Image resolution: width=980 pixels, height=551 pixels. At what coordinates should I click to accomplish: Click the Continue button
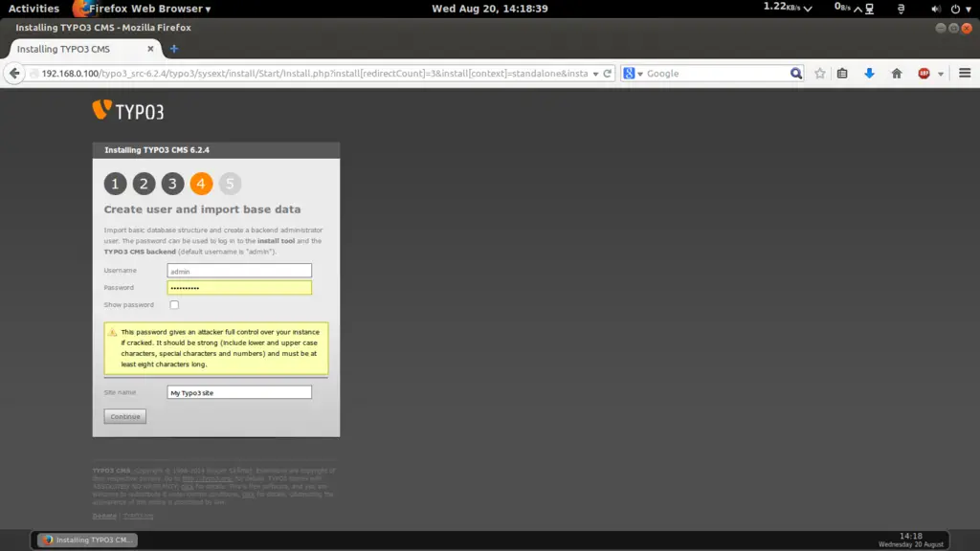pyautogui.click(x=125, y=417)
